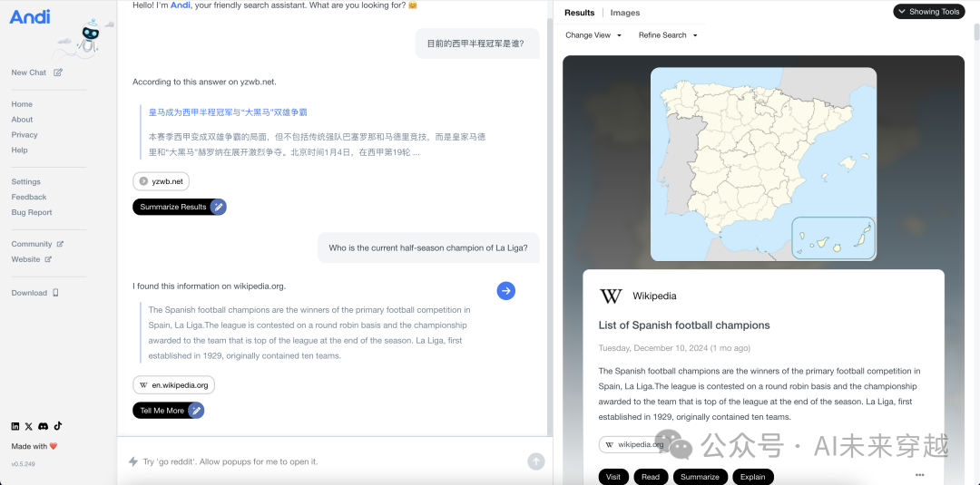Open the About page link

tap(22, 120)
